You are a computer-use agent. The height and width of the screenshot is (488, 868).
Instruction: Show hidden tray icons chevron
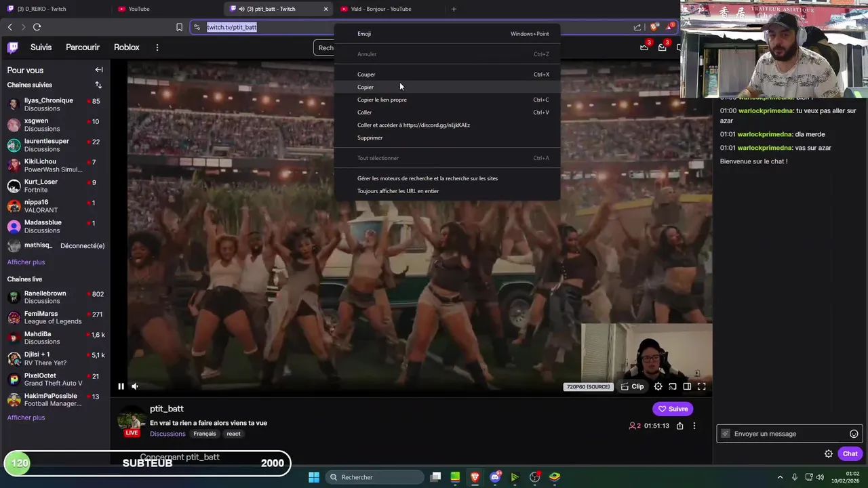780,477
